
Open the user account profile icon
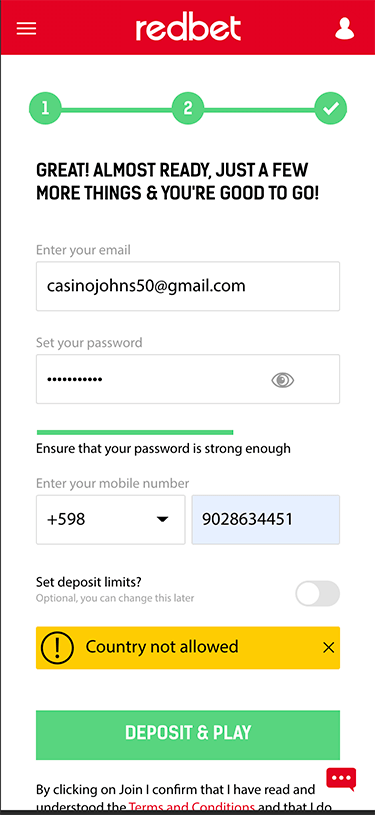(344, 29)
